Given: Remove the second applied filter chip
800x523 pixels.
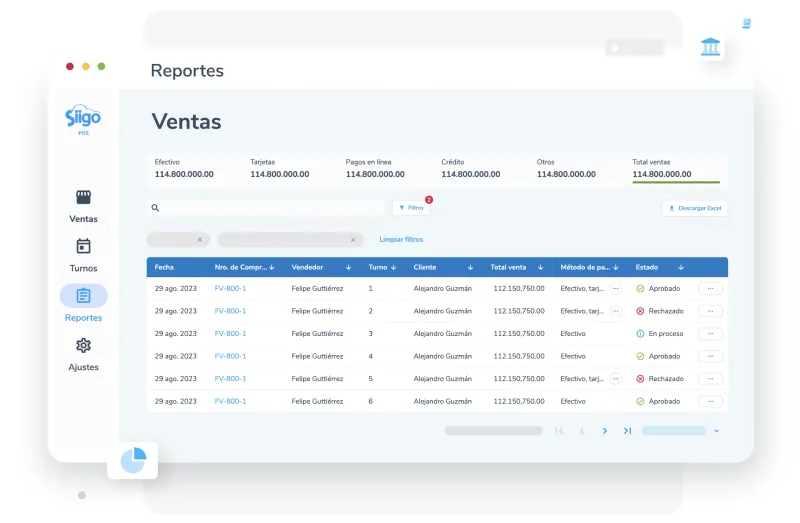Looking at the screenshot, I should [353, 240].
